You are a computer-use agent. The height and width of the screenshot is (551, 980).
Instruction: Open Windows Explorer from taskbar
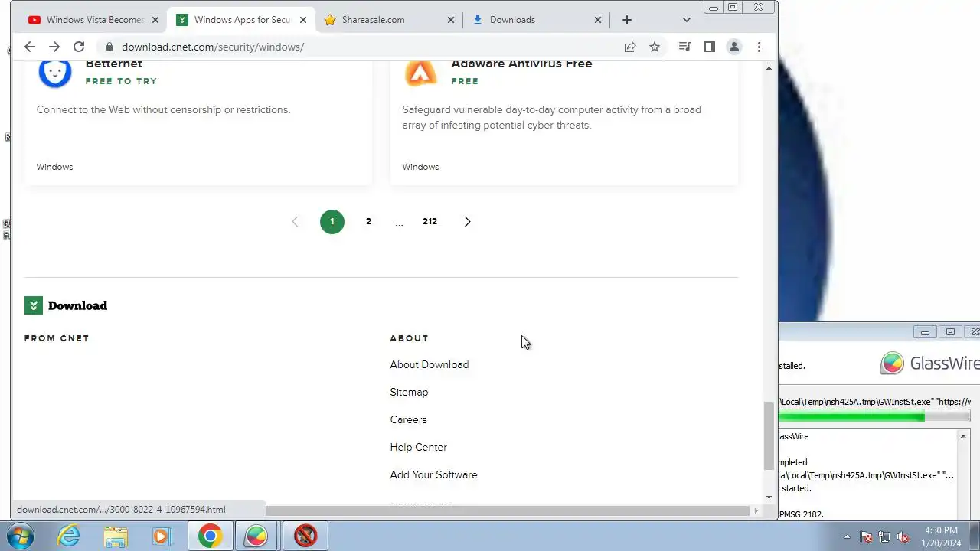116,536
